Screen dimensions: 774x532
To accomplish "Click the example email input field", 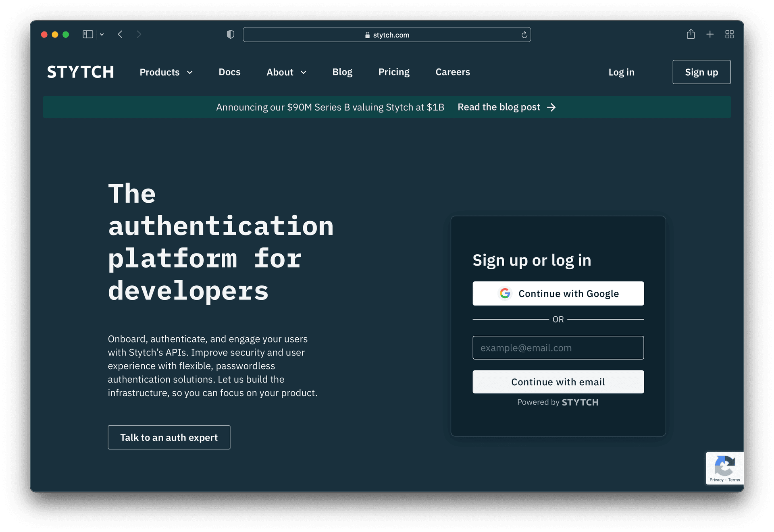I will pyautogui.click(x=558, y=347).
